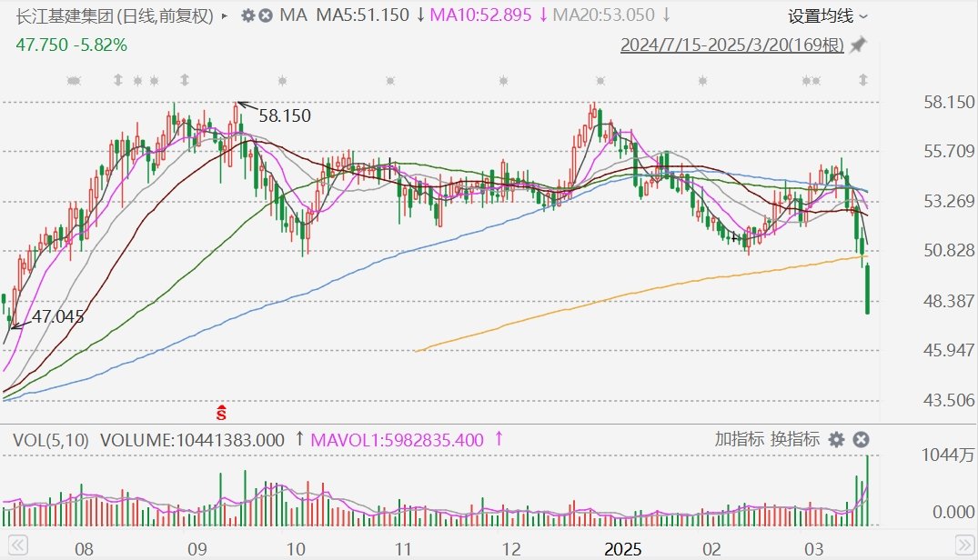This screenshot has width=978, height=560.
Task: Click the 43.506 price axis label
Action: pos(949,400)
